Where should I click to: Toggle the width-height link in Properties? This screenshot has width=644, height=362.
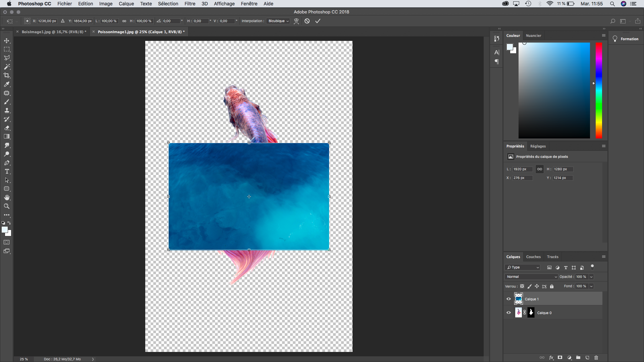click(539, 169)
